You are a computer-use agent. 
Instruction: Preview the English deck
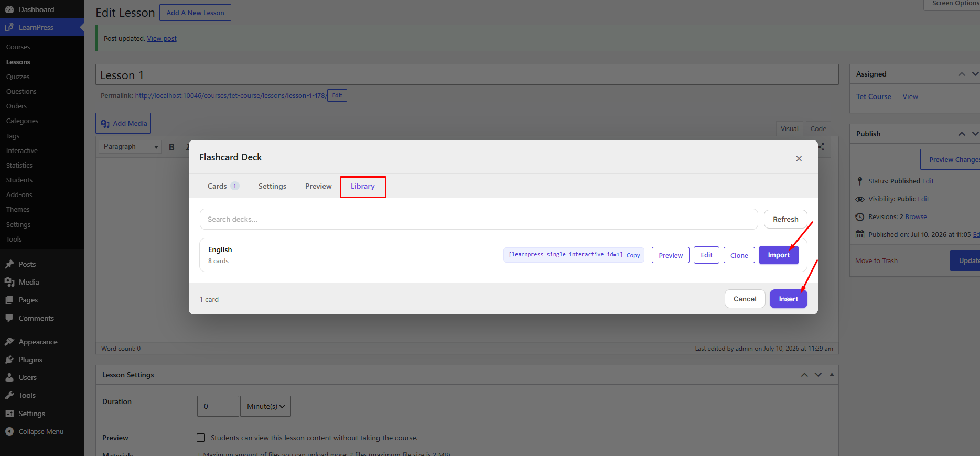pos(671,255)
